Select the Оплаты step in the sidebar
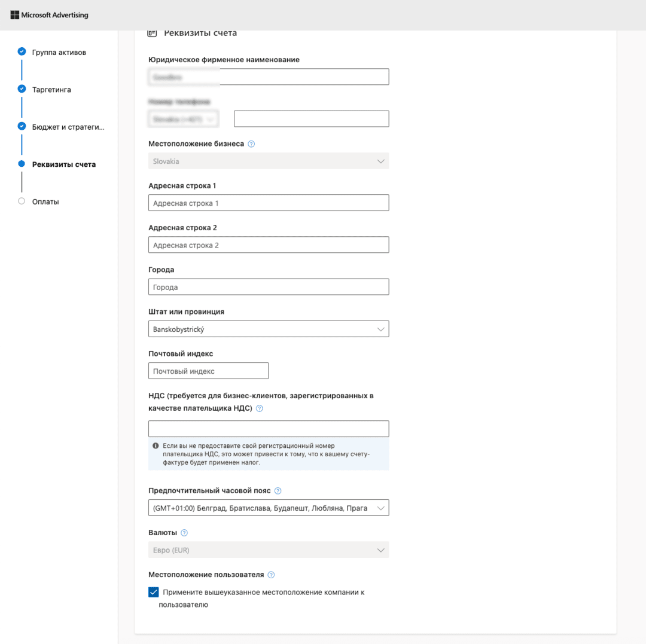 (x=46, y=202)
